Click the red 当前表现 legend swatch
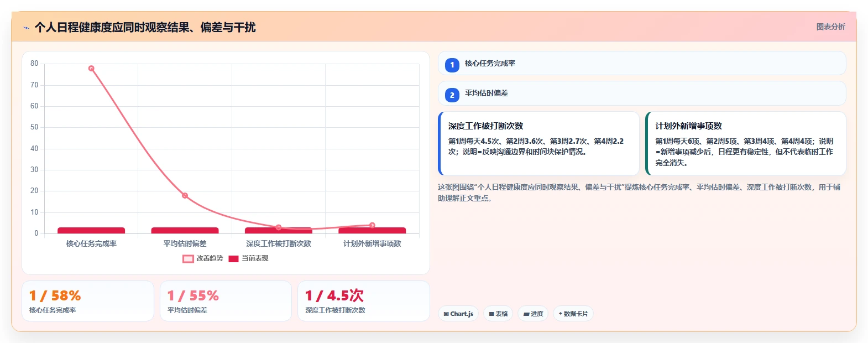The image size is (868, 343). tap(233, 258)
